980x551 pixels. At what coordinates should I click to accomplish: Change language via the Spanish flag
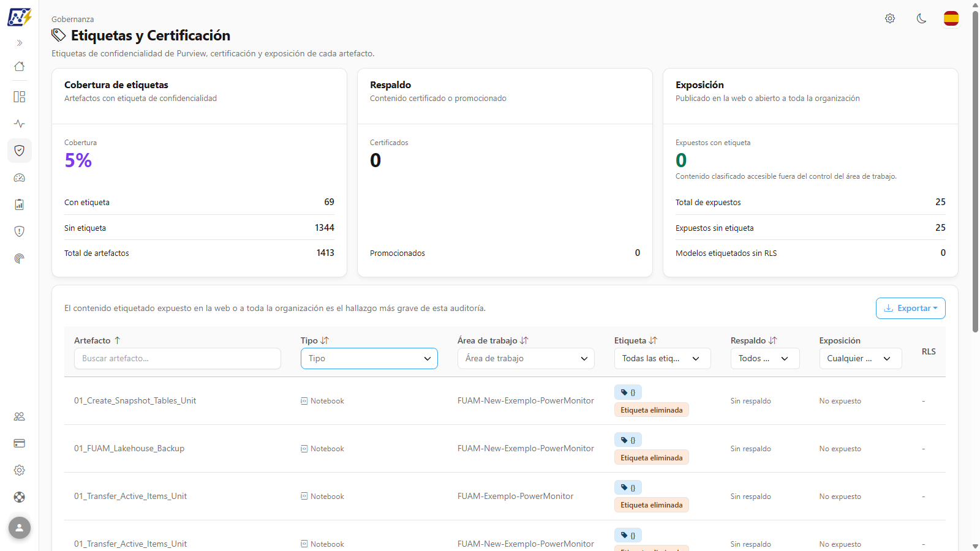951,18
